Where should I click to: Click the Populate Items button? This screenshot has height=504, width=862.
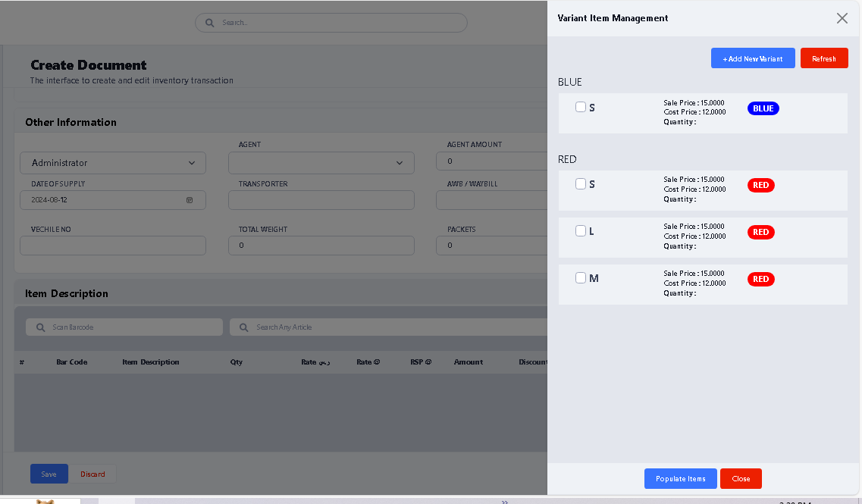coord(680,478)
